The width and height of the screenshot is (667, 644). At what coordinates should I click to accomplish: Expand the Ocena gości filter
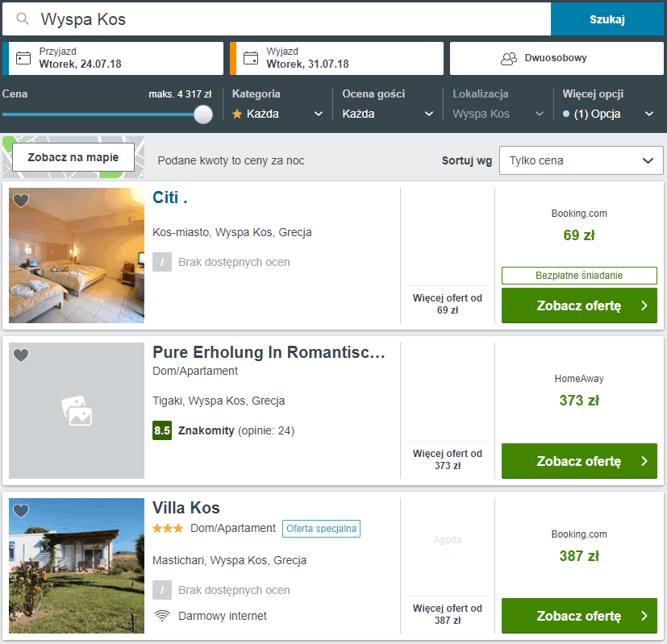tap(388, 114)
